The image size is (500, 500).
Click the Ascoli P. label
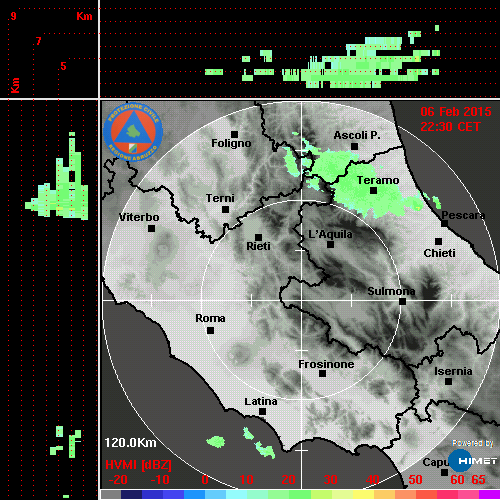tap(357, 135)
